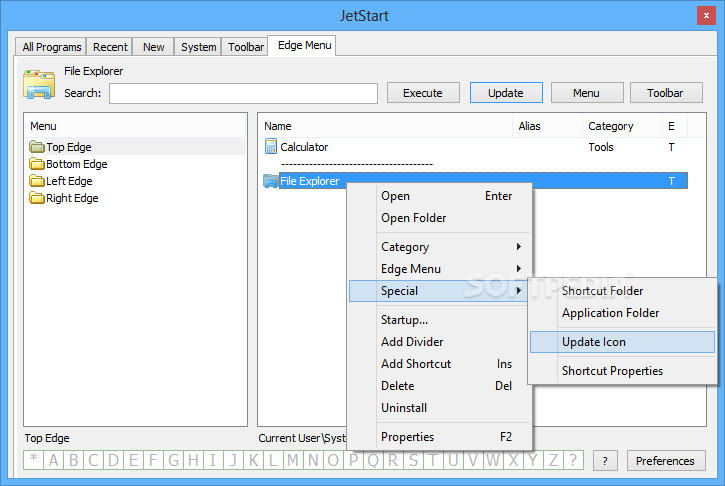Choose Shortcut Folder in the submenu
725x486 pixels.
pos(622,291)
